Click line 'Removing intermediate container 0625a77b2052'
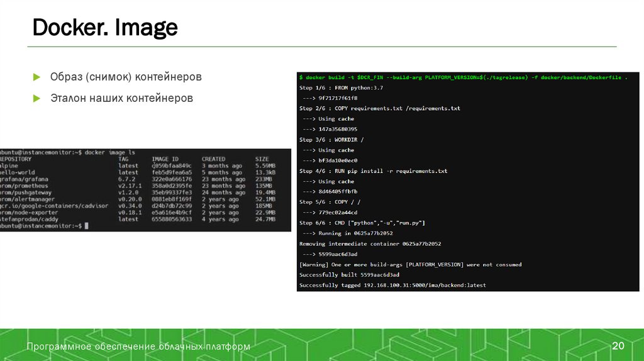Image resolution: width=644 pixels, height=361 pixels. [370, 243]
